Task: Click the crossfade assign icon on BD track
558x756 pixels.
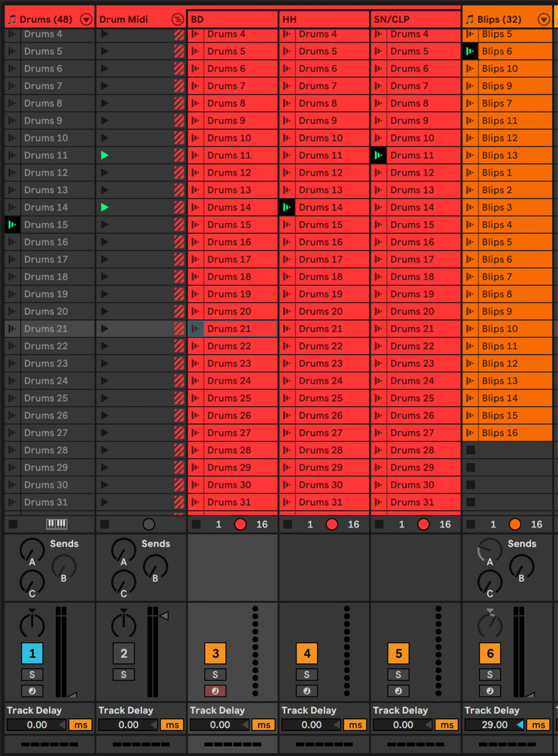Action: coord(215,691)
